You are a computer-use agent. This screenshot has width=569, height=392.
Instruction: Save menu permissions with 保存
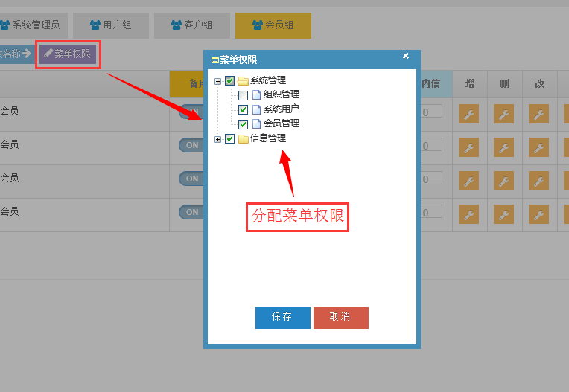pos(283,318)
